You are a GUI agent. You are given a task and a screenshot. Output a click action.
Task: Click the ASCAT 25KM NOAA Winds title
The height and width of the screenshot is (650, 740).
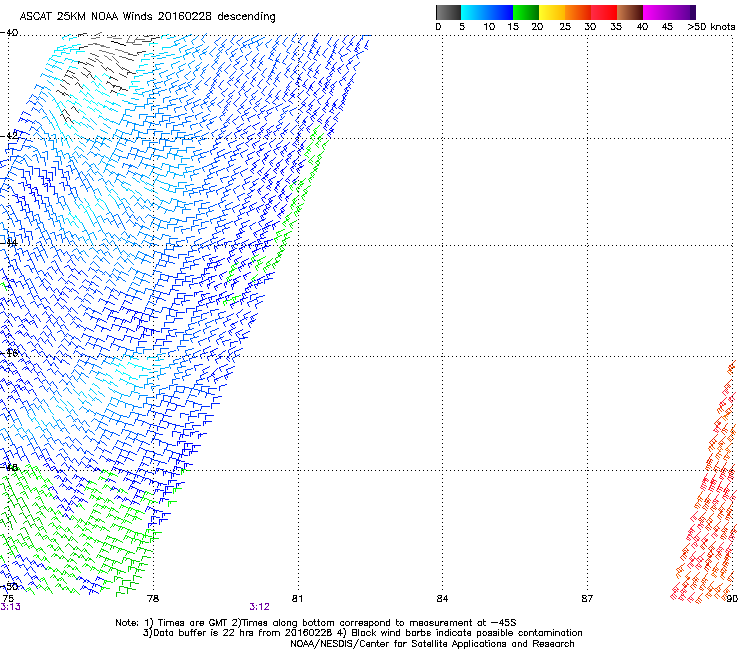click(147, 16)
